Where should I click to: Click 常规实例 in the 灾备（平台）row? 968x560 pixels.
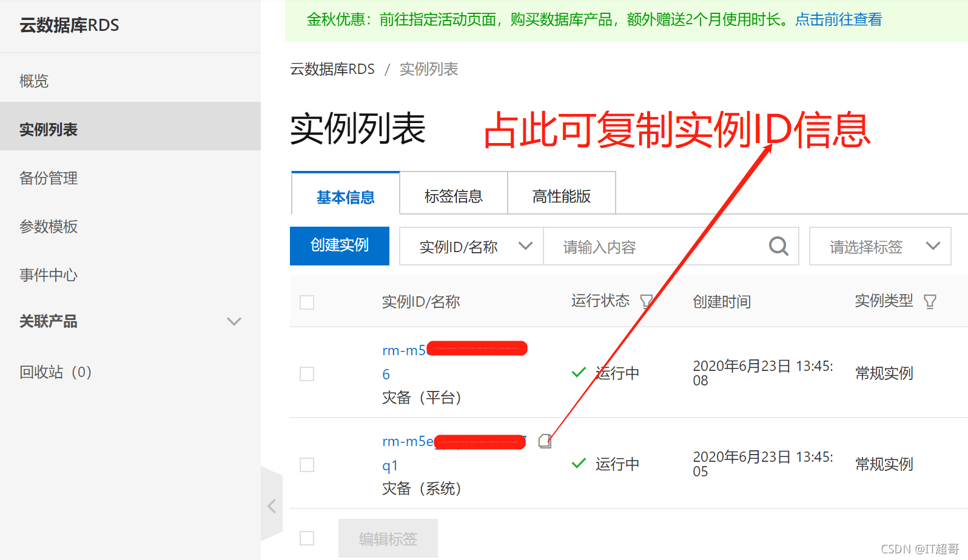coord(884,373)
